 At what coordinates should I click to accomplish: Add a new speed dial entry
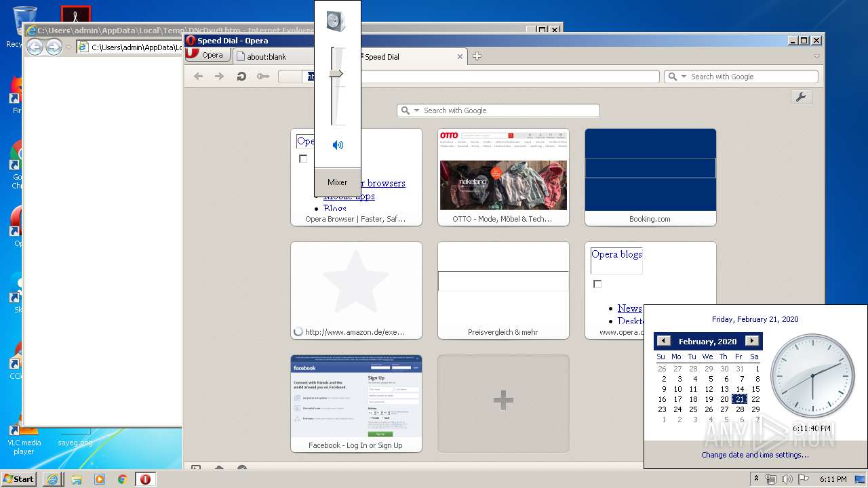pyautogui.click(x=503, y=403)
